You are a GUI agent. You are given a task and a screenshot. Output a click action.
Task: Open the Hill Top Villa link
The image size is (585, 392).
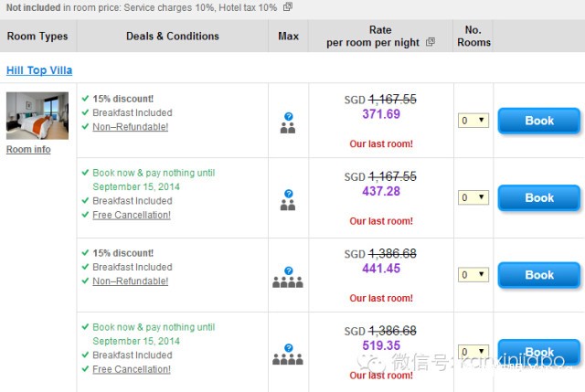(x=39, y=70)
